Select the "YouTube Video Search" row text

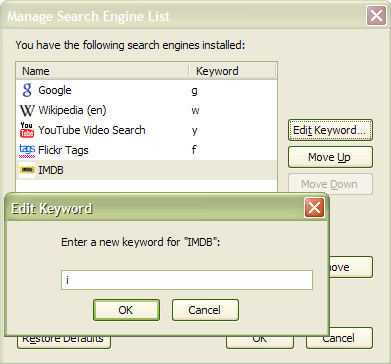click(92, 130)
